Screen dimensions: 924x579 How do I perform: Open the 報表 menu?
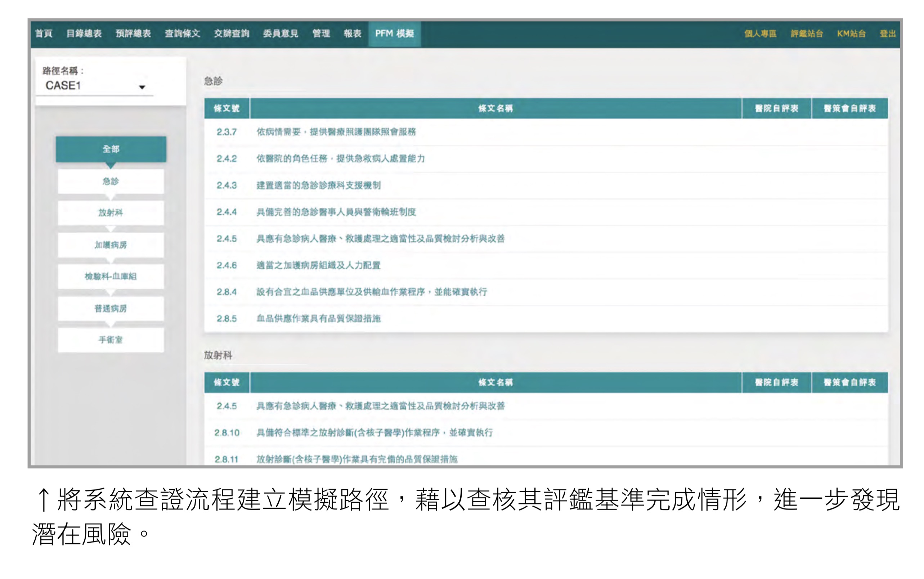tap(352, 34)
